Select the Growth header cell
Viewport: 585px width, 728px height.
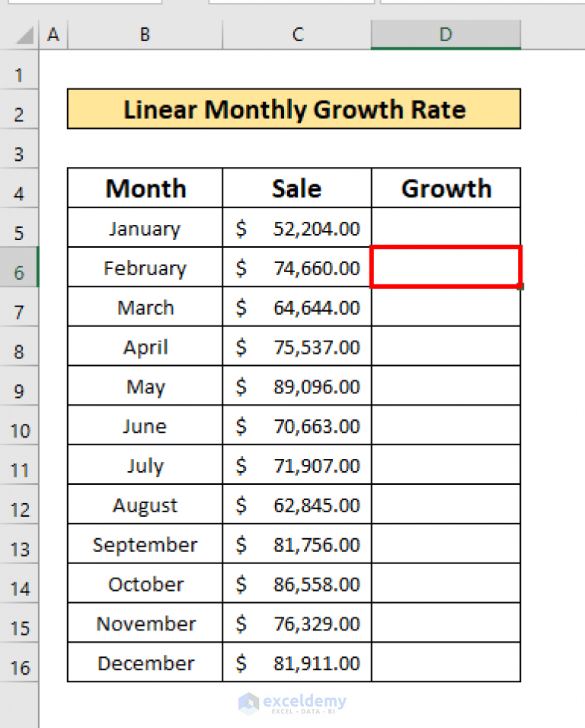tap(445, 188)
